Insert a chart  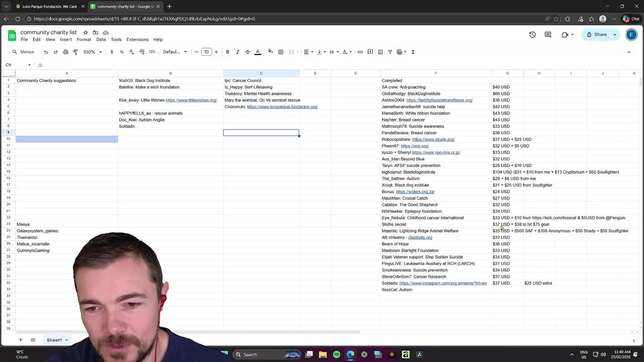380,52
